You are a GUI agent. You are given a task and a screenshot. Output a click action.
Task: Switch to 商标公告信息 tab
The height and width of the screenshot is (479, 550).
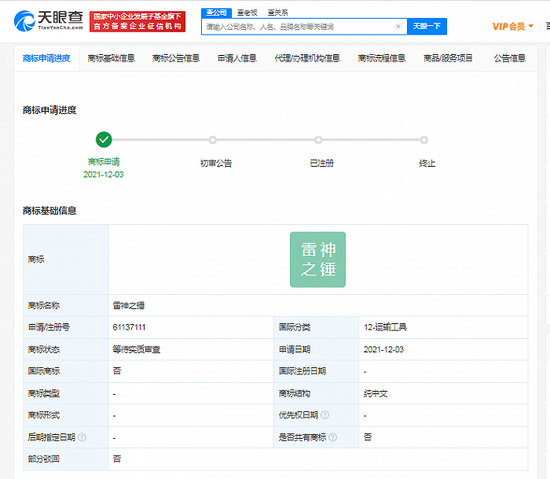coord(176,58)
